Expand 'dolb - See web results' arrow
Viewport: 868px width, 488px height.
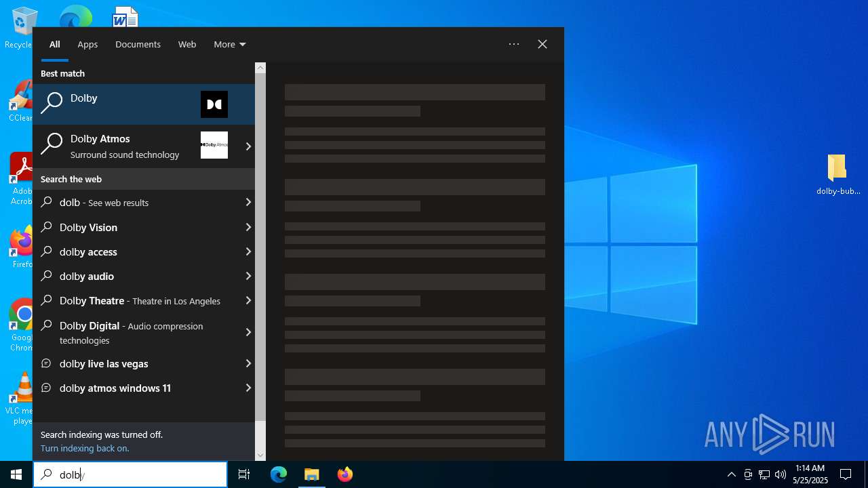pyautogui.click(x=248, y=202)
